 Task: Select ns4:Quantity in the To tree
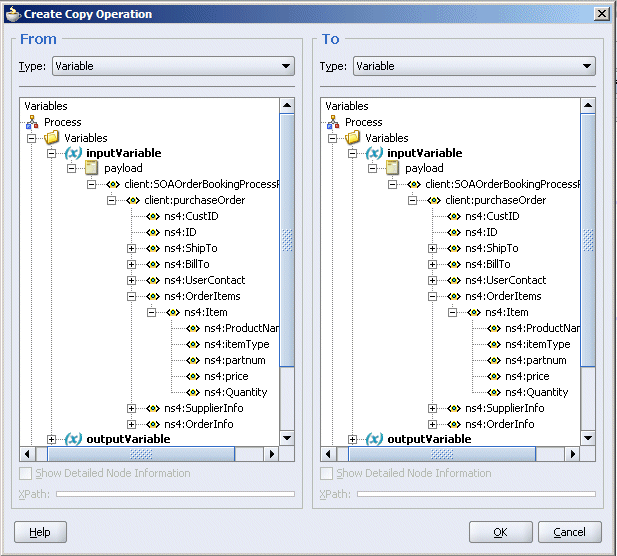click(x=537, y=392)
